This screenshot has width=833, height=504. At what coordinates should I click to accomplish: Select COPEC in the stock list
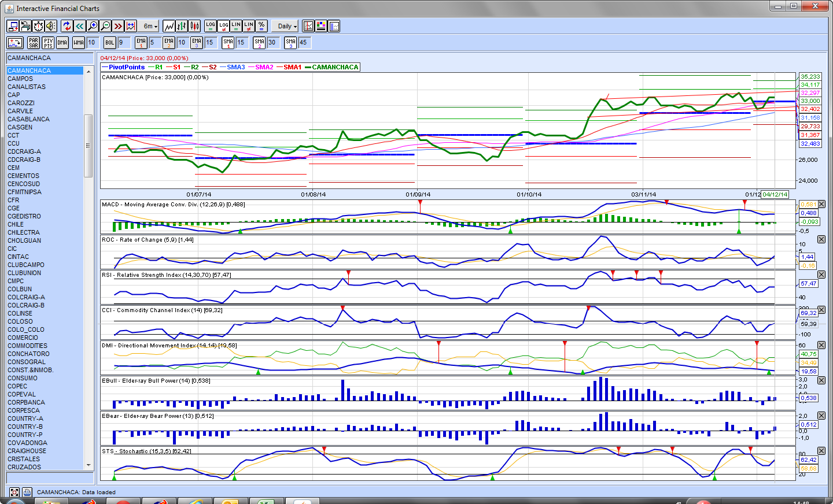(x=17, y=386)
